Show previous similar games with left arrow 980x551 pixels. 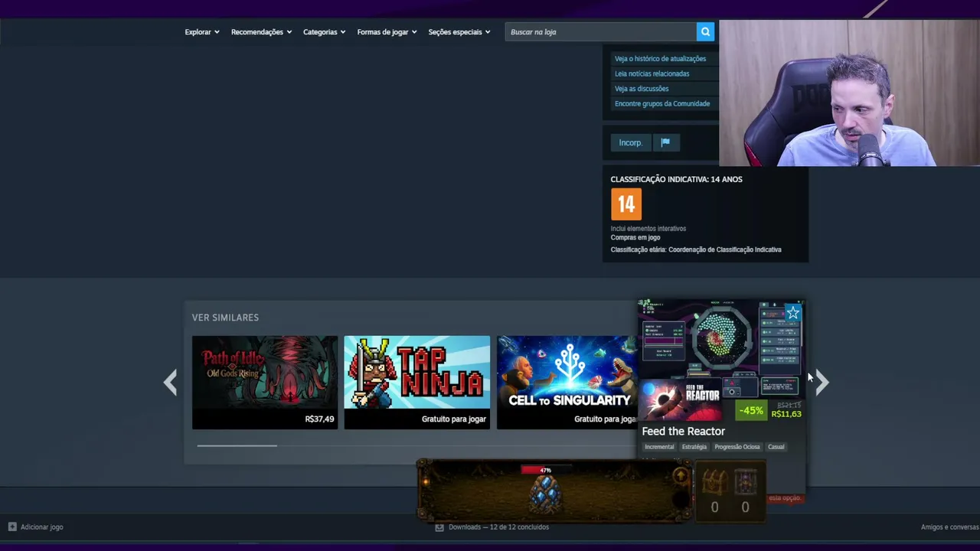pyautogui.click(x=170, y=382)
